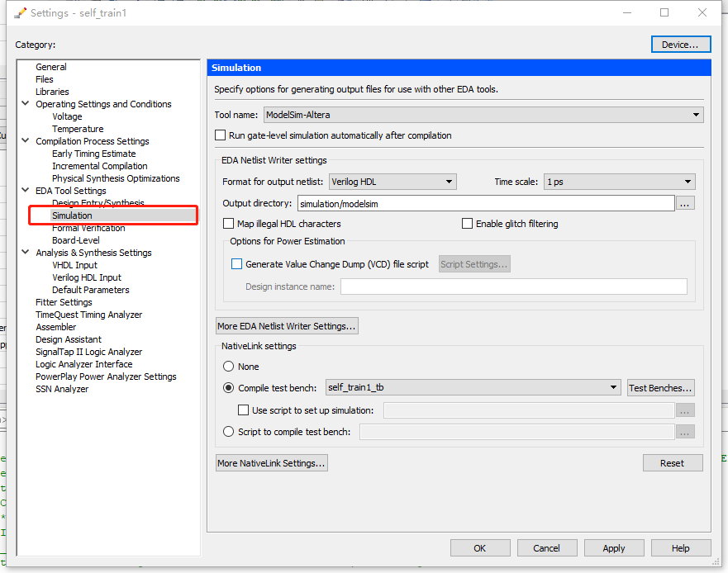Select Board-Level category
This screenshot has width=728, height=573.
(76, 240)
